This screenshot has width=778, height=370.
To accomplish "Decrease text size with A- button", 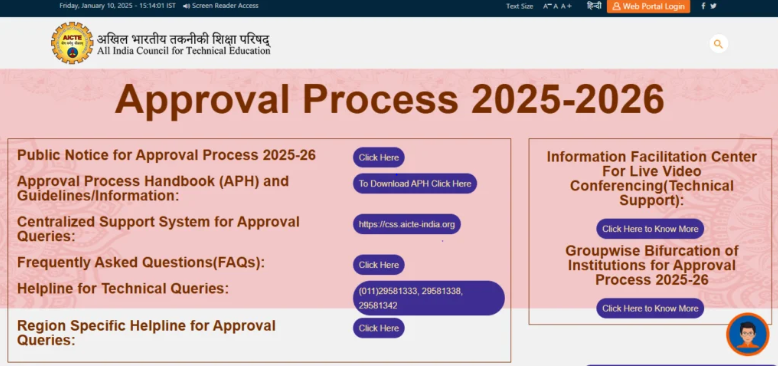I will (x=547, y=6).
